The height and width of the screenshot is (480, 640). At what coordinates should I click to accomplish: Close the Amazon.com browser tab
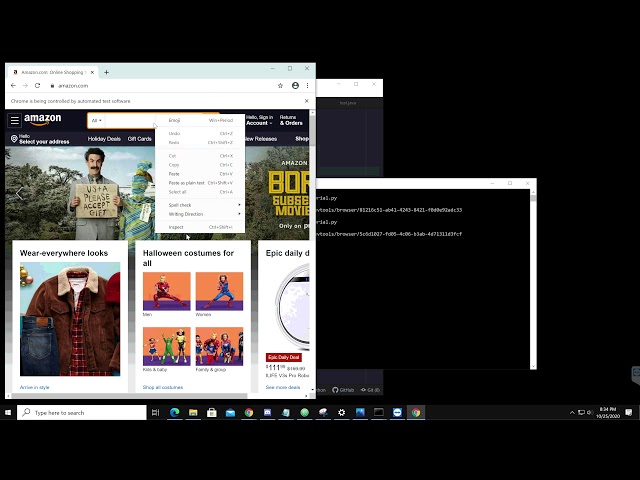point(92,72)
